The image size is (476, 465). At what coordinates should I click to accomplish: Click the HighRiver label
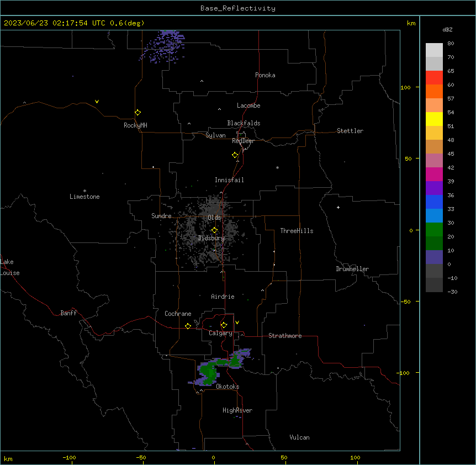[237, 410]
